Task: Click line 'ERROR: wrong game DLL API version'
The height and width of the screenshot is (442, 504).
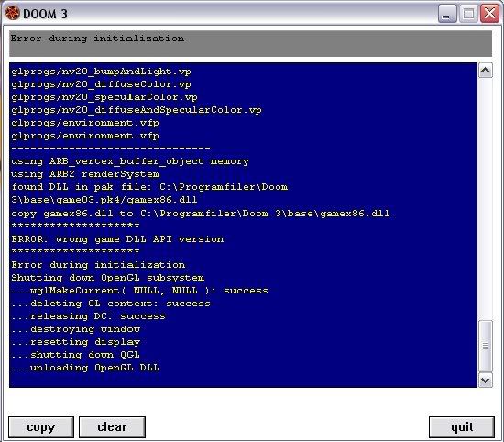Action: pyautogui.click(x=117, y=239)
